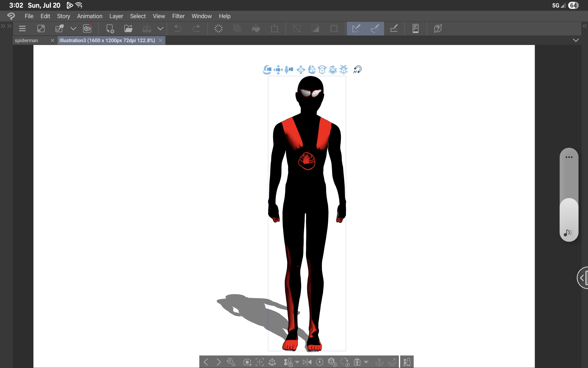Open the hamburger menu in command bar
The width and height of the screenshot is (588, 368).
(22, 29)
